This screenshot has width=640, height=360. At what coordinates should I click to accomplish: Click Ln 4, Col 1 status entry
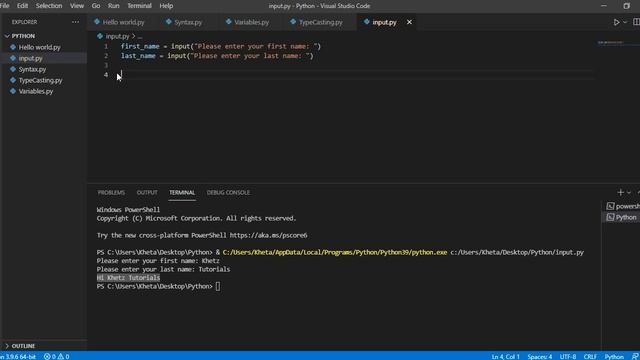click(505, 356)
